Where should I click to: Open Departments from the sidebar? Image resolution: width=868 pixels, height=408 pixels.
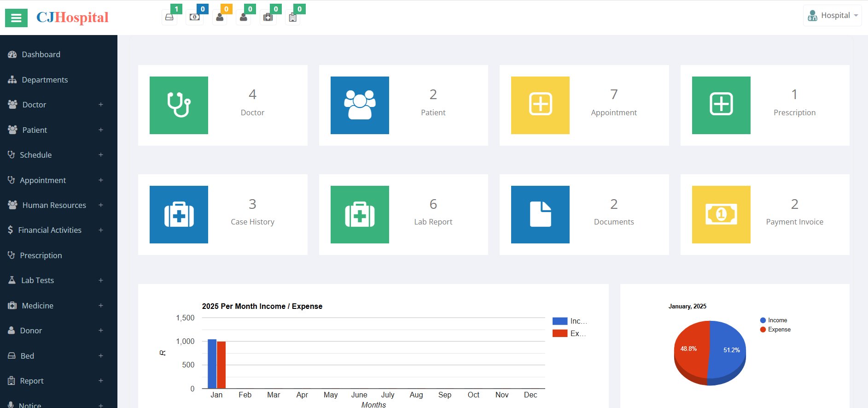click(x=45, y=80)
